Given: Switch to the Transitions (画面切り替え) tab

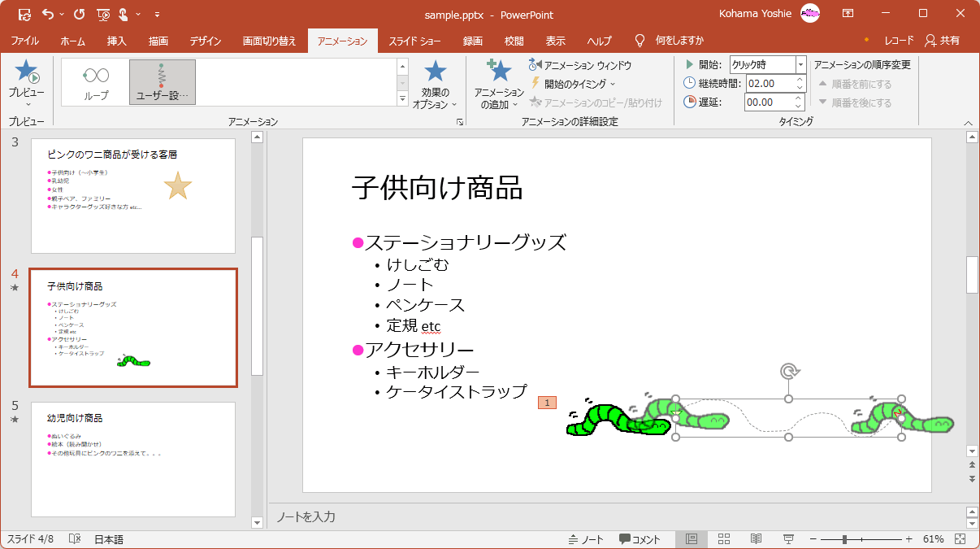Looking at the screenshot, I should pyautogui.click(x=270, y=41).
